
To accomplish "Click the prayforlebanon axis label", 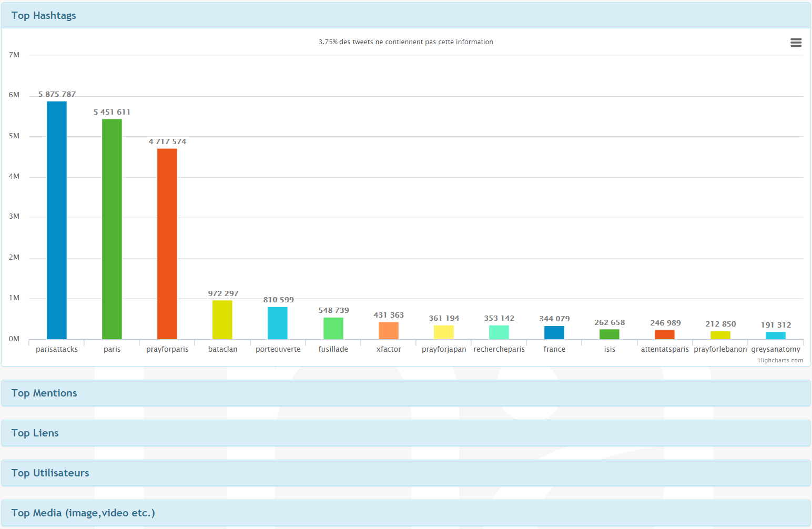I will (720, 349).
